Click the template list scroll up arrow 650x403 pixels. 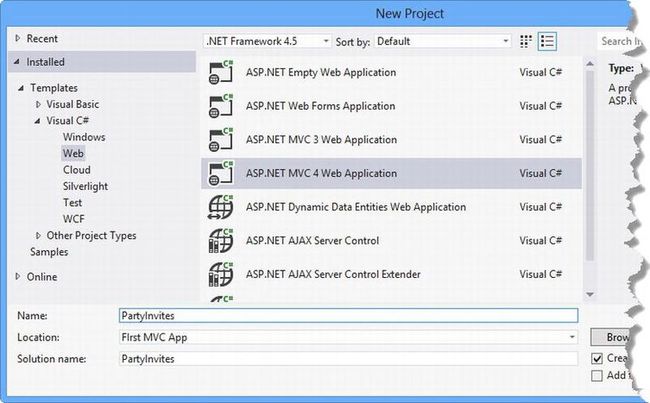590,63
